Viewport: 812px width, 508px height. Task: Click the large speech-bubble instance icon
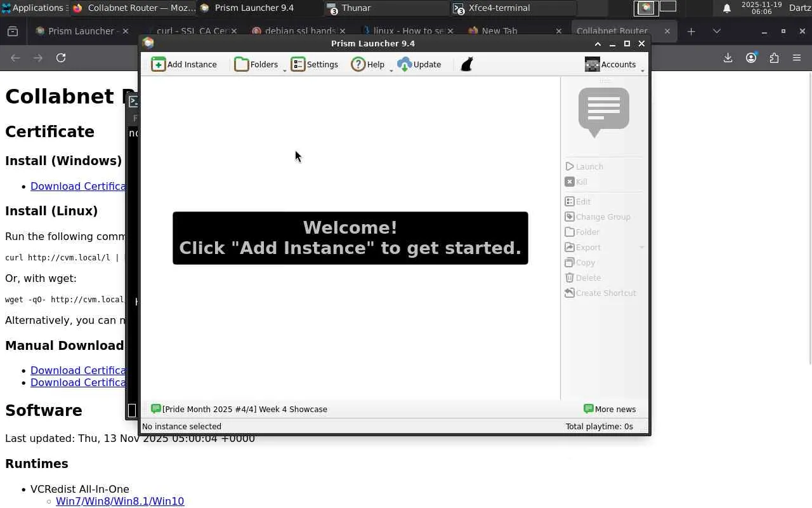[x=604, y=112]
